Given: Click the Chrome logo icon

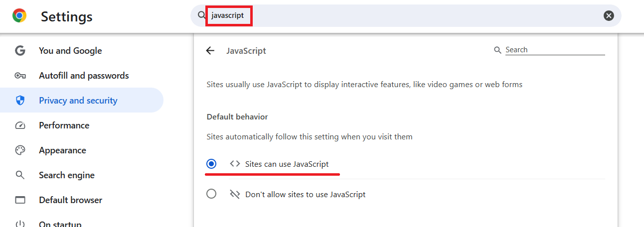Looking at the screenshot, I should click(x=19, y=16).
